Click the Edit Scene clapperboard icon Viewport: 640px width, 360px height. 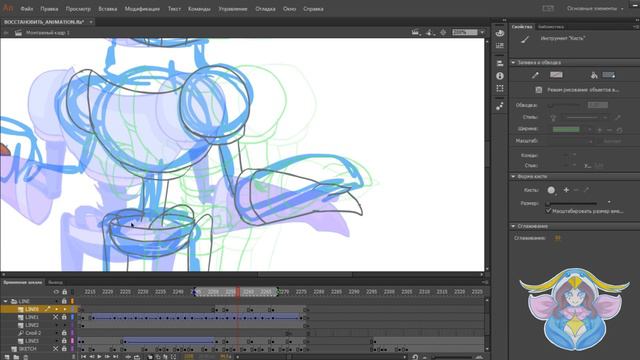(x=416, y=32)
